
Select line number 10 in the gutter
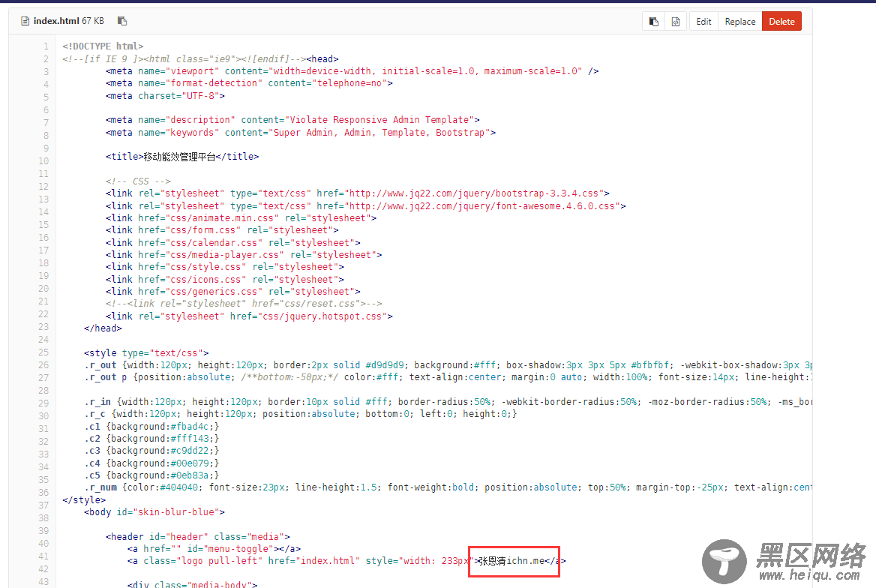[x=43, y=161]
